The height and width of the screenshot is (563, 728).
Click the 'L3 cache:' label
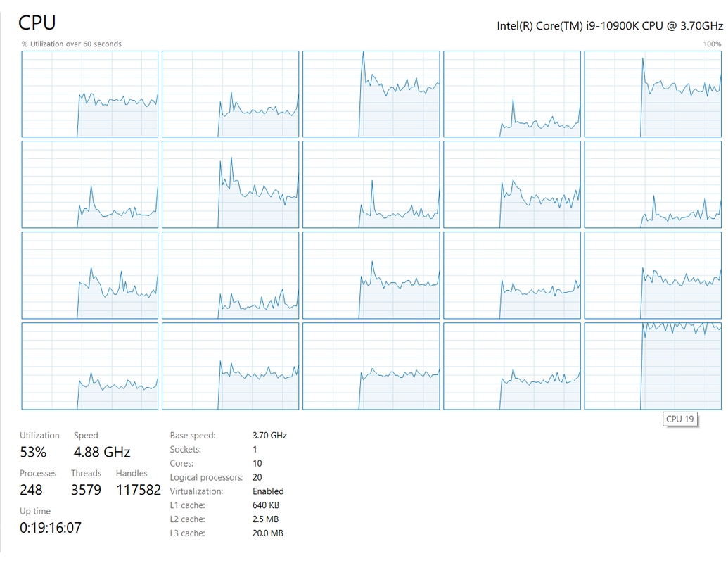[x=188, y=533]
